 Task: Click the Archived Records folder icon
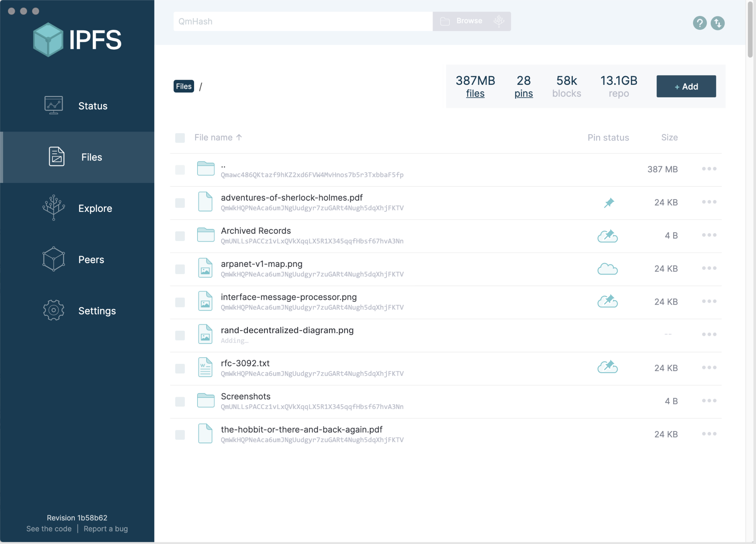pos(206,235)
